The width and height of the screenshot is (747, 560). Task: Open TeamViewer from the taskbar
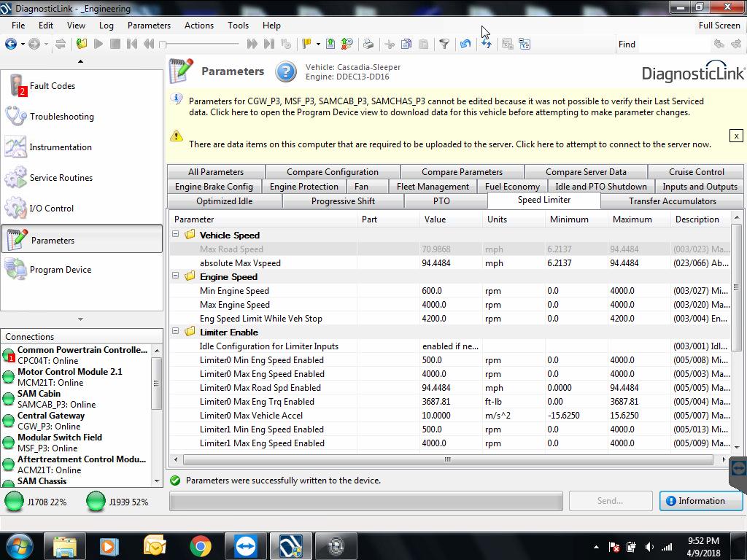(246, 546)
